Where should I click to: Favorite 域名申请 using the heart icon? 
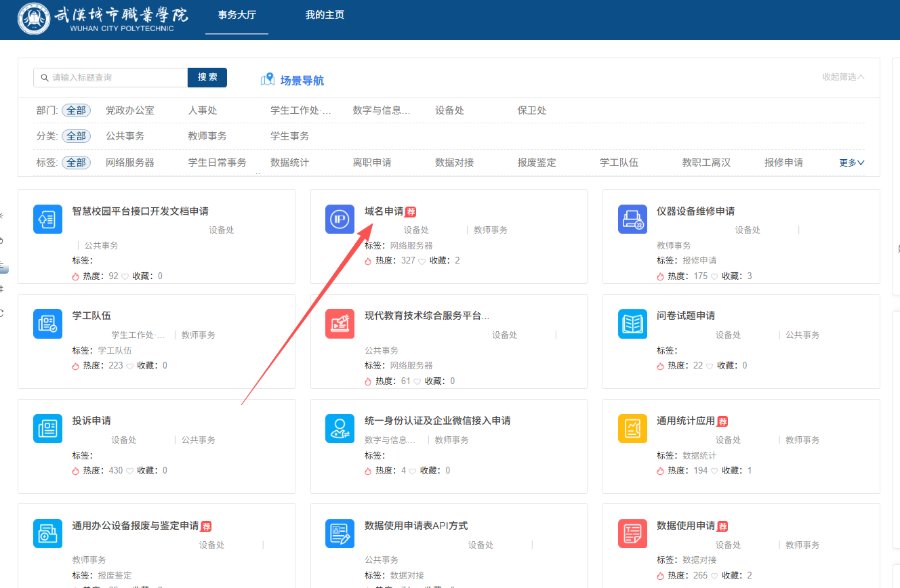422,261
